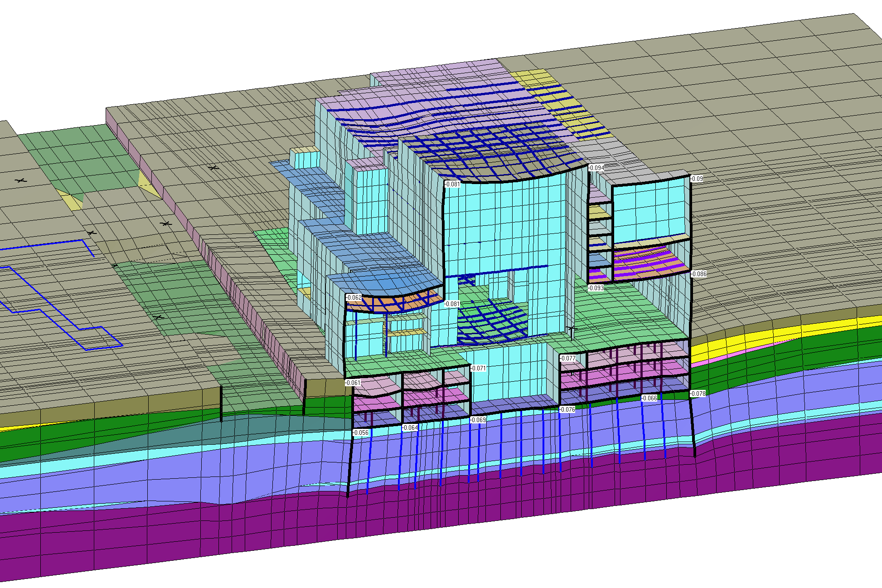
Task: Click the -0.076 displacement label
Action: coord(567,409)
